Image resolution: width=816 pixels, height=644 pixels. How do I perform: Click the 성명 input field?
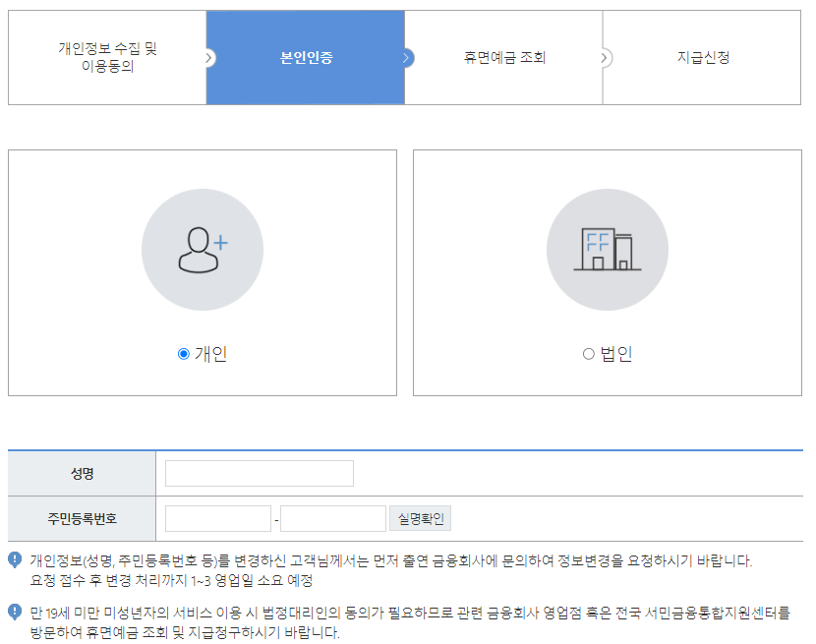click(x=258, y=473)
